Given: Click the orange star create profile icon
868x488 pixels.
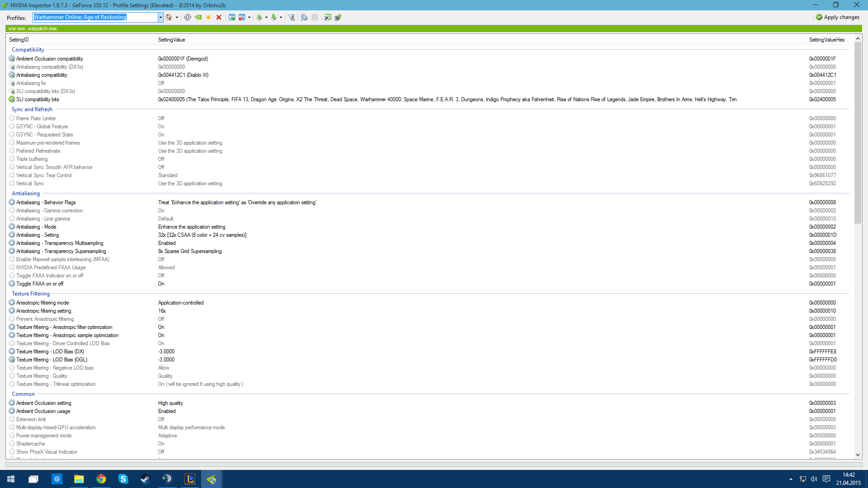Looking at the screenshot, I should coord(208,17).
